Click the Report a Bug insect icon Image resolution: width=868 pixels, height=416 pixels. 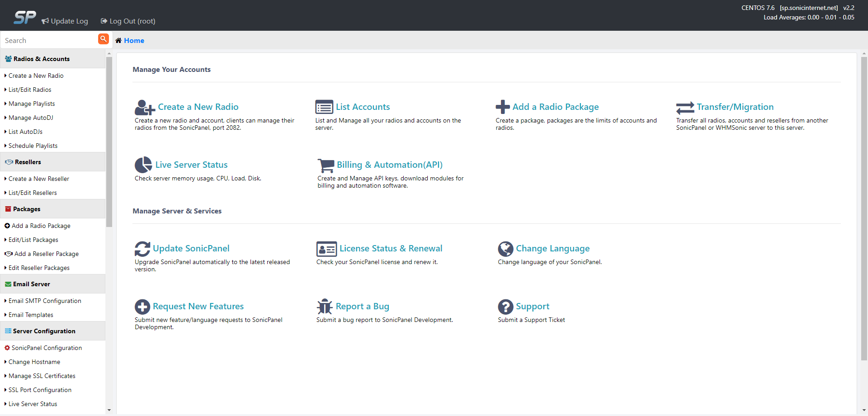click(325, 306)
